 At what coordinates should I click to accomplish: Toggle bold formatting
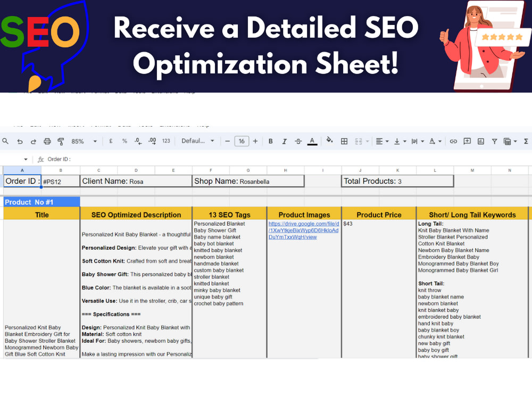[270, 141]
